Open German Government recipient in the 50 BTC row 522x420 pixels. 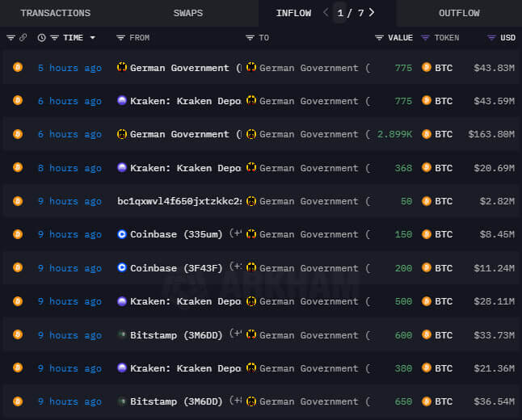[x=309, y=201]
